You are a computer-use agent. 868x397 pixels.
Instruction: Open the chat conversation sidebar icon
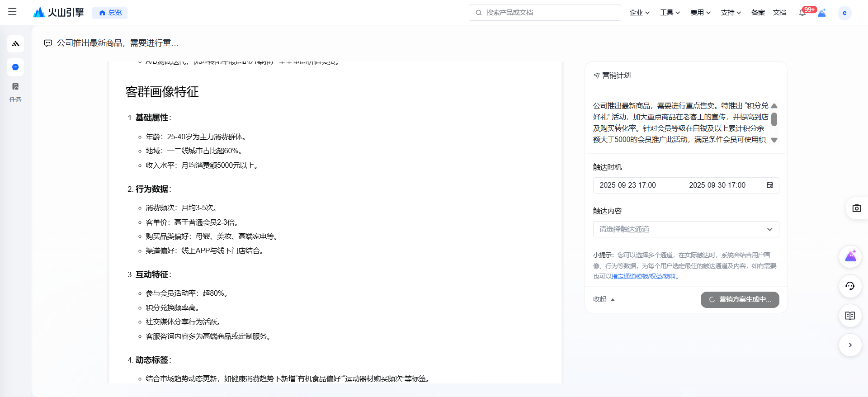[15, 67]
